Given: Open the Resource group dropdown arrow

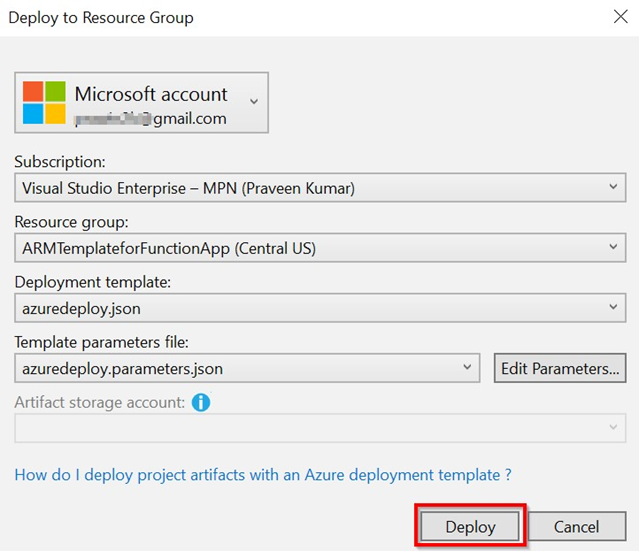Looking at the screenshot, I should click(x=613, y=247).
